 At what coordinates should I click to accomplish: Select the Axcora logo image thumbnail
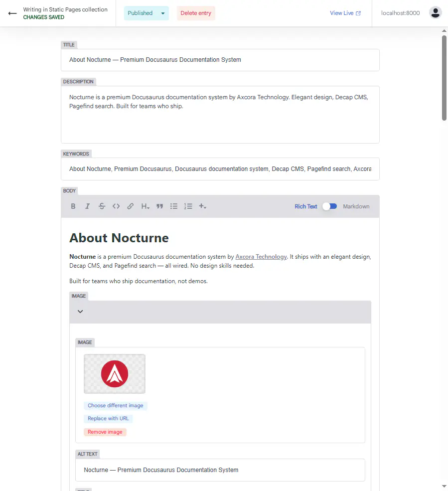coord(115,374)
